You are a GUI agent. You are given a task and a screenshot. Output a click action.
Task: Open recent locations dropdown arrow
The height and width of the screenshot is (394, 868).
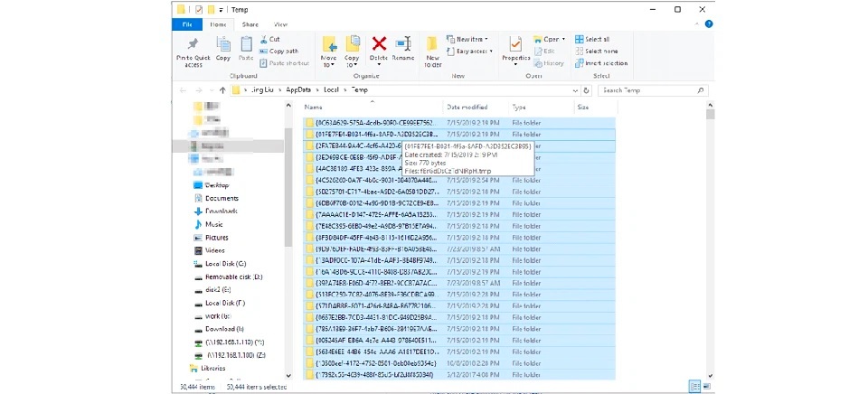[211, 90]
